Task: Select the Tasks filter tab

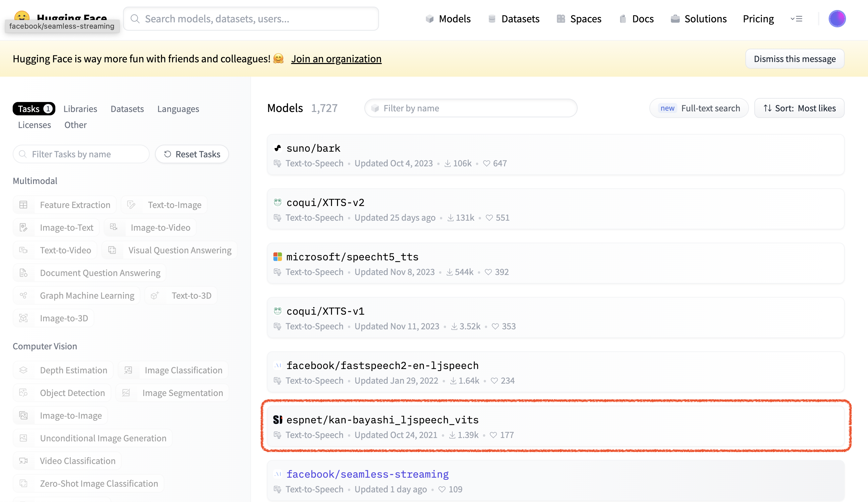Action: tap(34, 109)
